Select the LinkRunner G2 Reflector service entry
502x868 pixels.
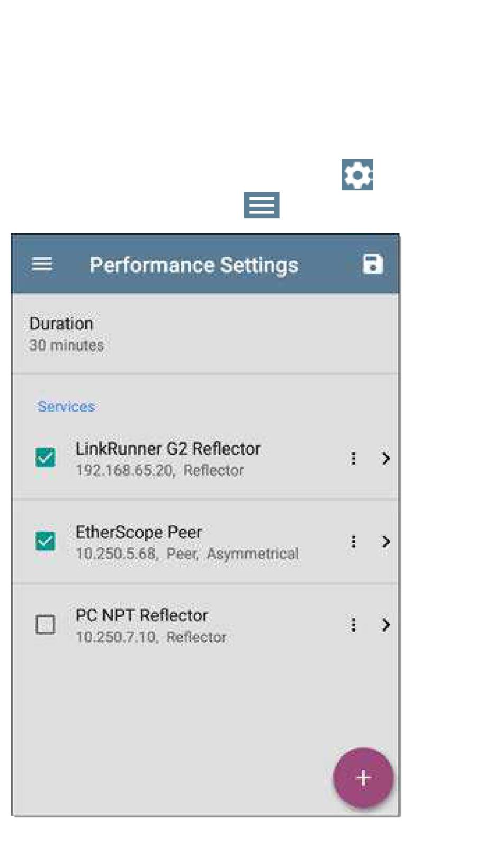205,458
